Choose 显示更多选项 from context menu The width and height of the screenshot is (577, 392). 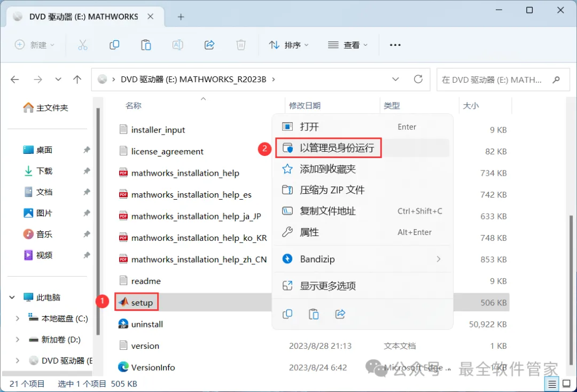coord(362,286)
